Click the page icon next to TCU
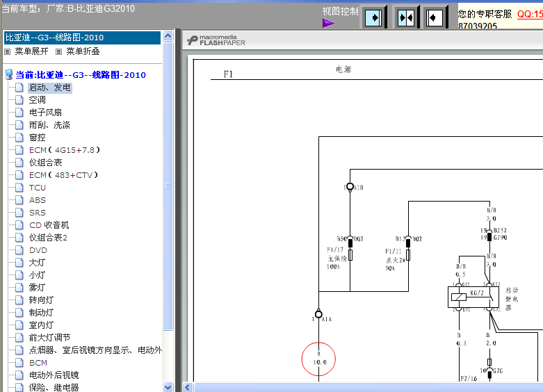The height and width of the screenshot is (392, 543). (x=19, y=188)
